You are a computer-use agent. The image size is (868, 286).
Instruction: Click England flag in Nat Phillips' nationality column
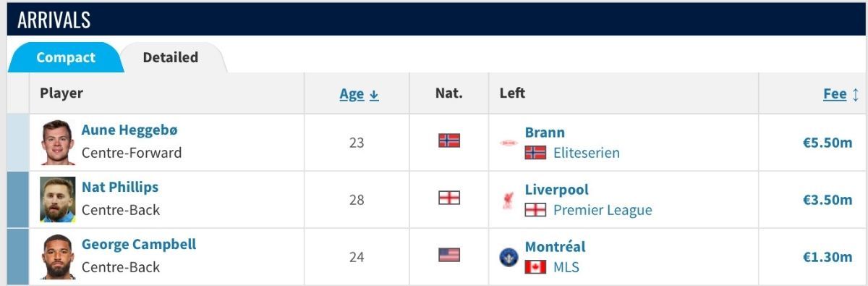pyautogui.click(x=449, y=198)
